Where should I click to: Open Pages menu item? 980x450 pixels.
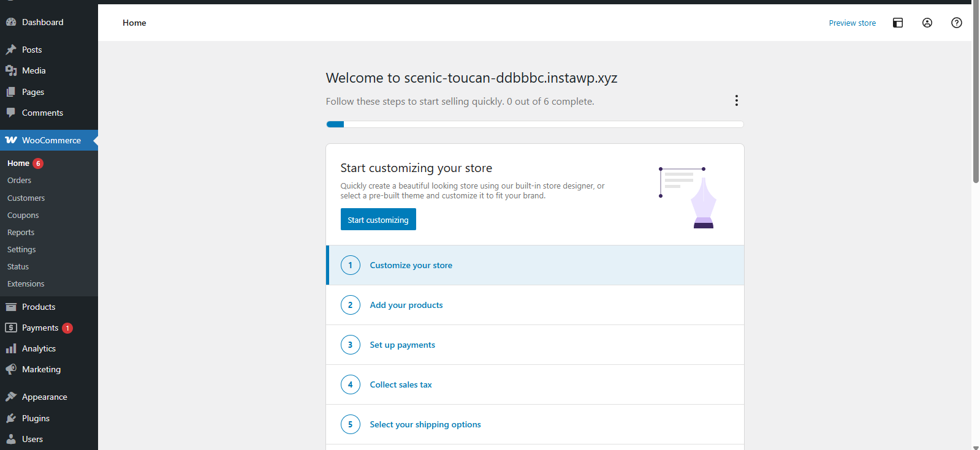tap(49, 92)
